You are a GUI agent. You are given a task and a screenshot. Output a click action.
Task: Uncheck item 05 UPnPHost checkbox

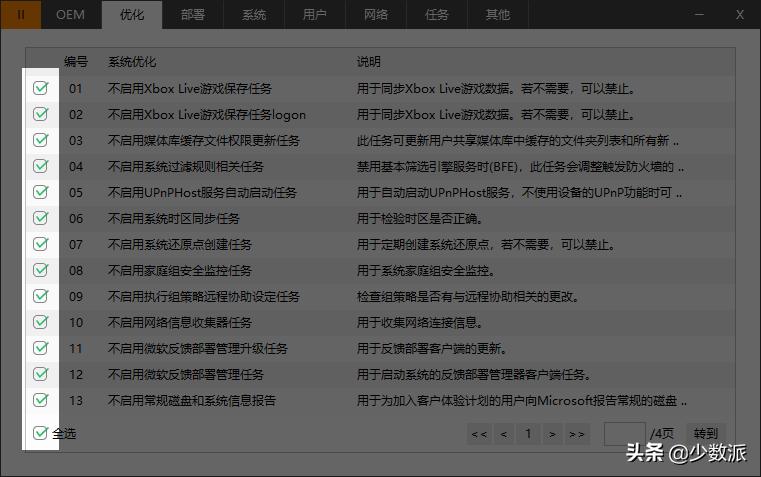[40, 192]
